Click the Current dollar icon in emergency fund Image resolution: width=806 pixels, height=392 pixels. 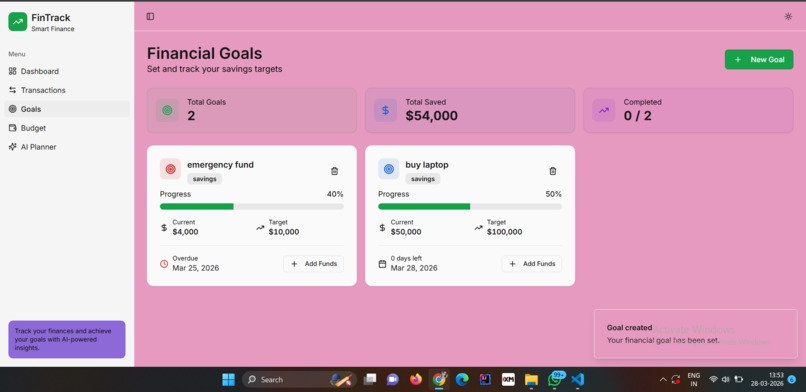[x=164, y=227]
